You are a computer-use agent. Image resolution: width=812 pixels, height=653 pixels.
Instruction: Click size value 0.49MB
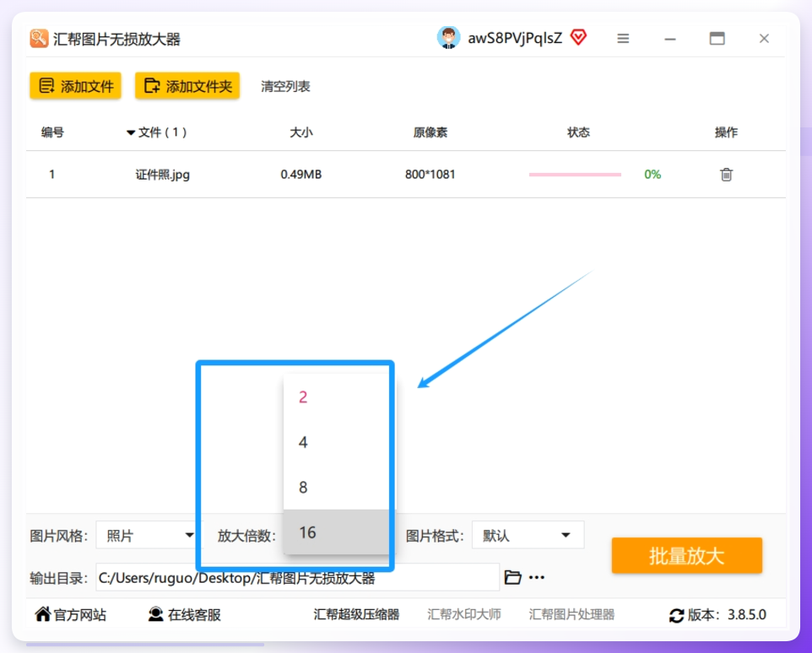tap(300, 175)
